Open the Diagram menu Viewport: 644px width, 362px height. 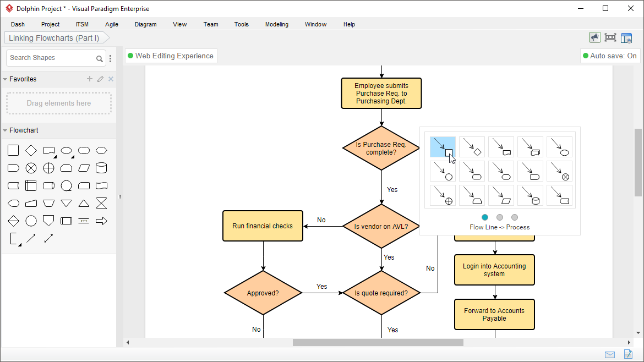[145, 24]
